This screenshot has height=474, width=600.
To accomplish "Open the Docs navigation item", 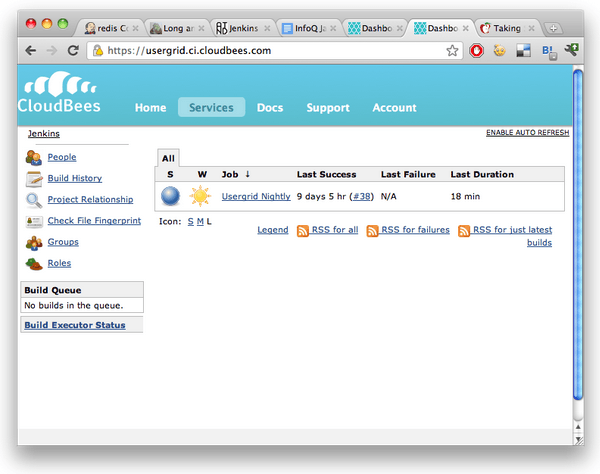I will (x=270, y=108).
